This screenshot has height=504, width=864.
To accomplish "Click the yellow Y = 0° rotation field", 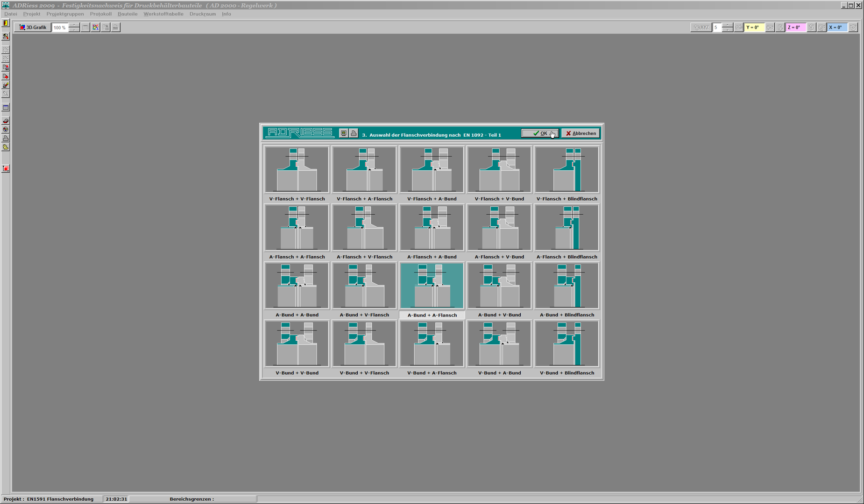I will (x=753, y=28).
